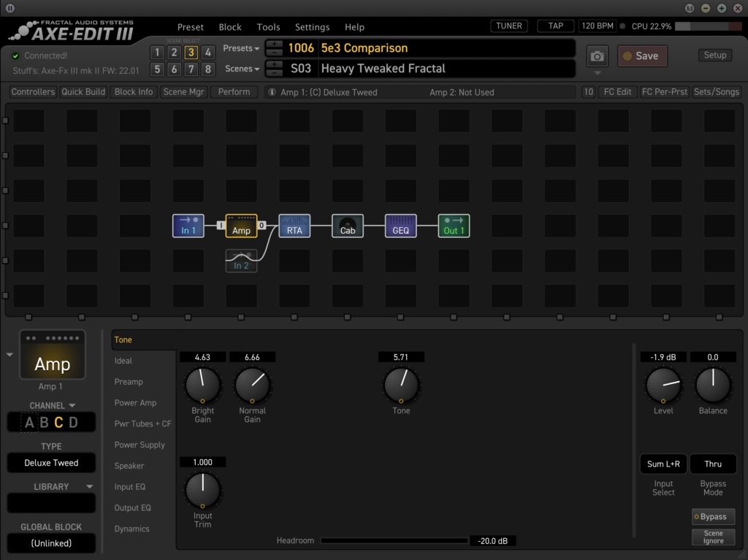Click the green Connected status icon

[x=15, y=55]
